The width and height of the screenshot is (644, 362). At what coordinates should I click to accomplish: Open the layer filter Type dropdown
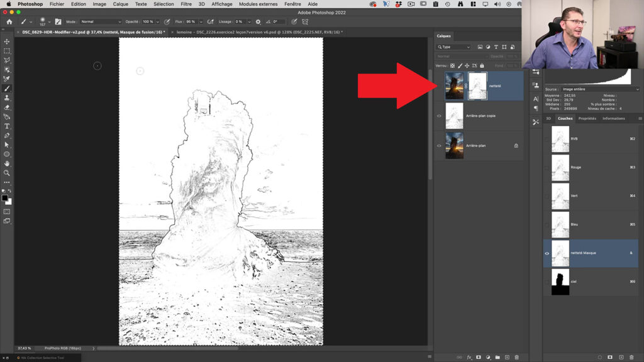(x=453, y=47)
